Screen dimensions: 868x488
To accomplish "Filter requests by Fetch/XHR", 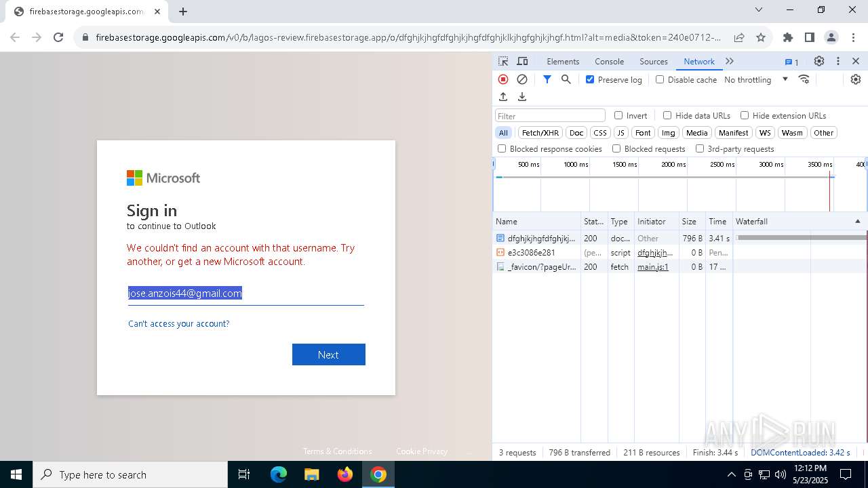I will [540, 133].
